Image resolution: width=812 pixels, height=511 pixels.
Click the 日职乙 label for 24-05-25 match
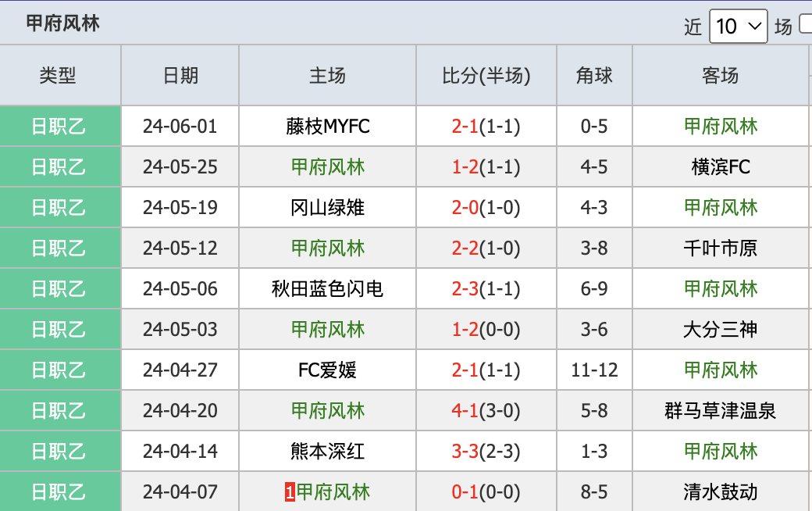[x=59, y=167]
